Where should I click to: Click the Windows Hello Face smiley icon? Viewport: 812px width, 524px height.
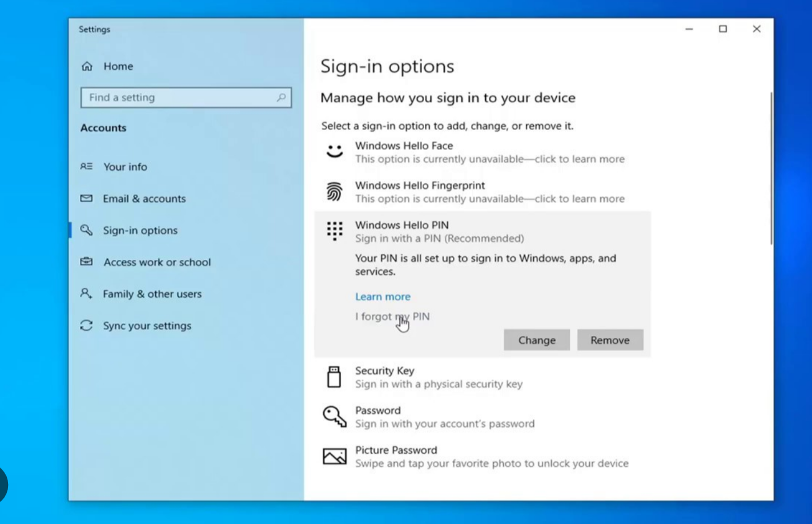[x=335, y=152]
